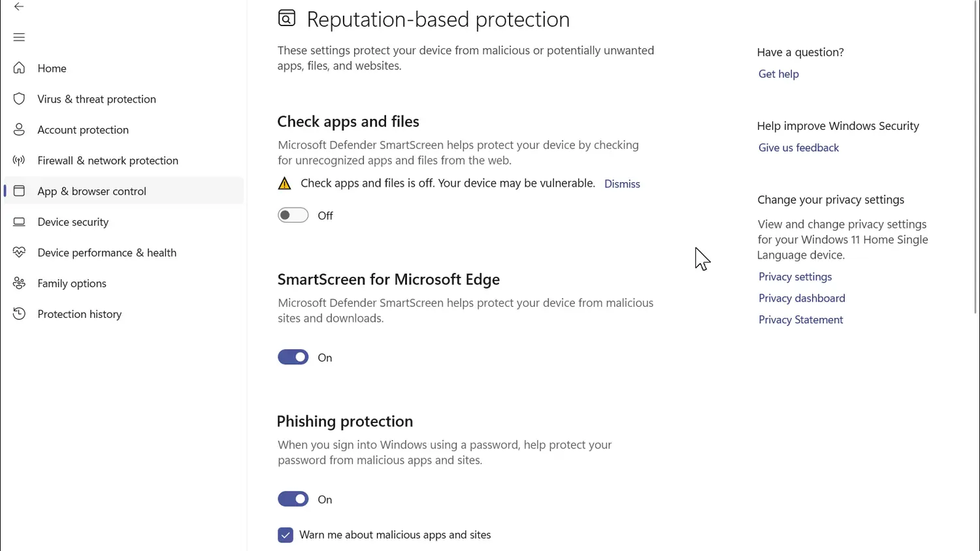This screenshot has height=551, width=980.
Task: Select Account protection in sidebar
Action: (123, 129)
